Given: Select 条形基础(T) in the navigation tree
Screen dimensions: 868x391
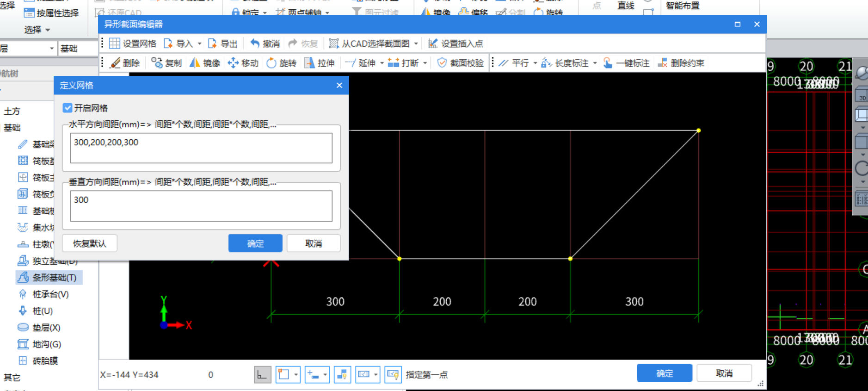Looking at the screenshot, I should (x=49, y=278).
